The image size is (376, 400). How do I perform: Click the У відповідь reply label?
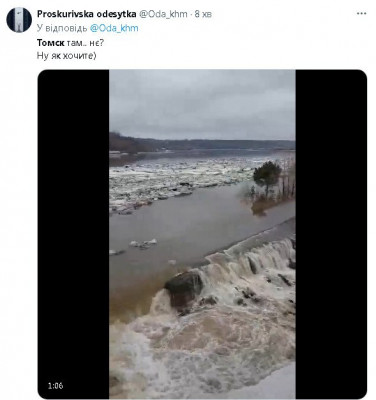(x=62, y=28)
